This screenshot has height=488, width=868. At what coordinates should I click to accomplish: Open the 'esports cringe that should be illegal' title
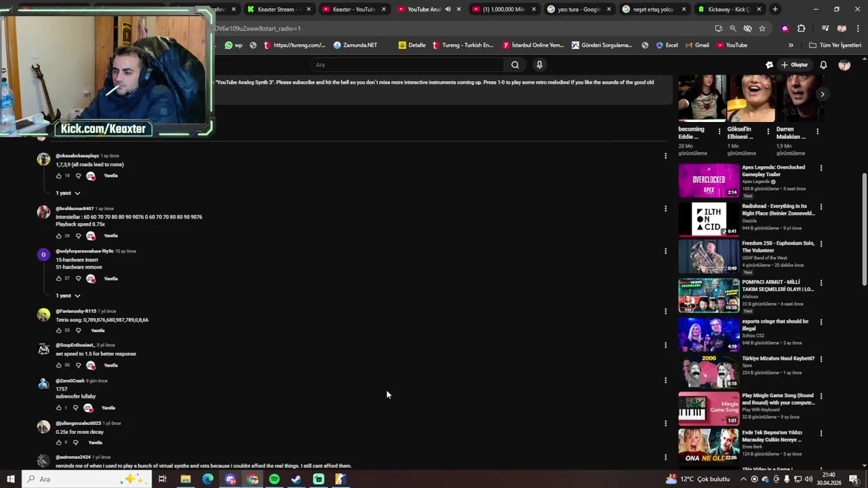pos(775,325)
